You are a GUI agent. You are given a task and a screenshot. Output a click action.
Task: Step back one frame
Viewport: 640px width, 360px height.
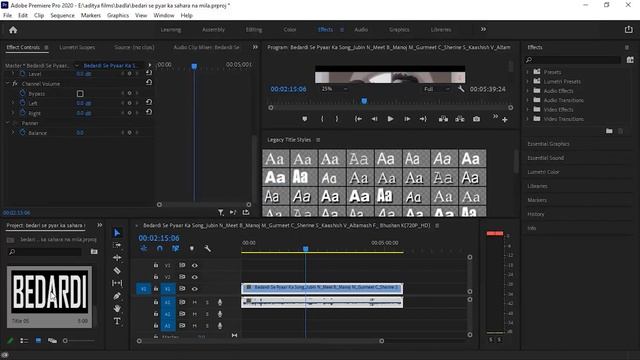pyautogui.click(x=374, y=119)
